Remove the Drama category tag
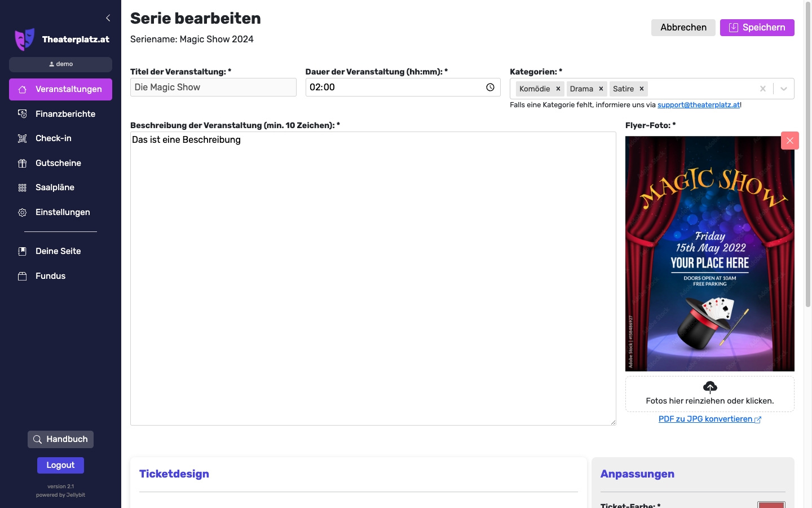 pos(601,89)
